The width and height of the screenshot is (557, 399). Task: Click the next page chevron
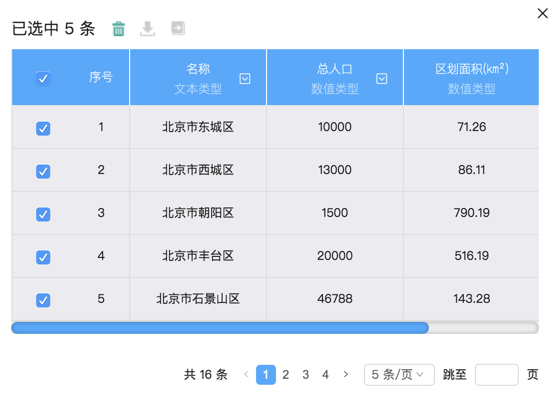click(346, 374)
